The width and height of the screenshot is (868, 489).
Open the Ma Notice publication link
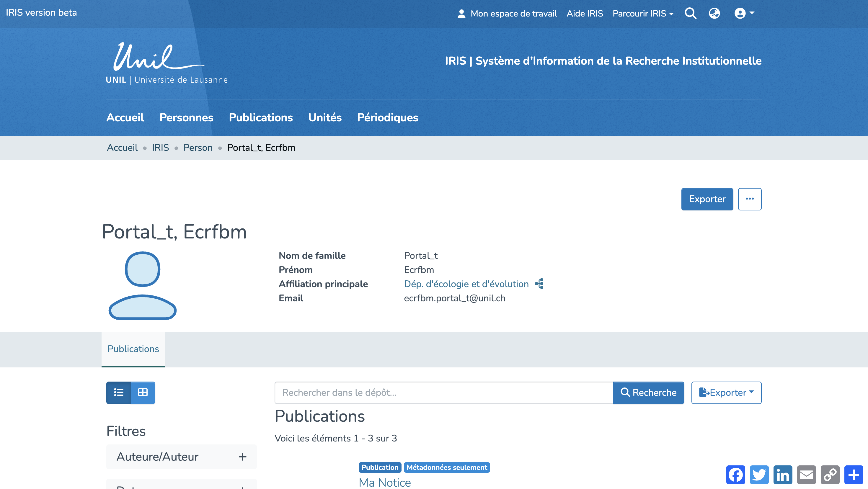[x=384, y=482]
